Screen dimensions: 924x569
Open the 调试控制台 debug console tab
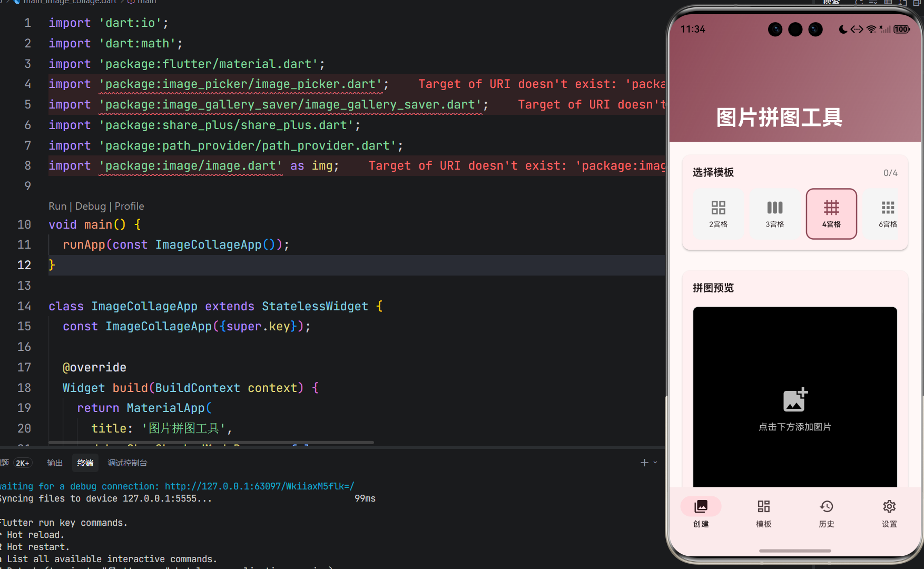pyautogui.click(x=127, y=463)
